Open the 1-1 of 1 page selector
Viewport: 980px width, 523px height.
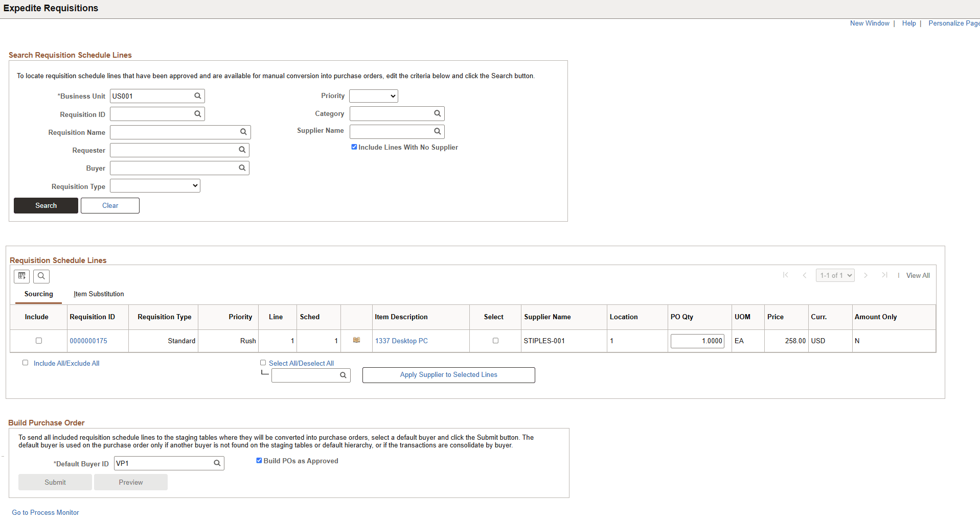pyautogui.click(x=834, y=275)
